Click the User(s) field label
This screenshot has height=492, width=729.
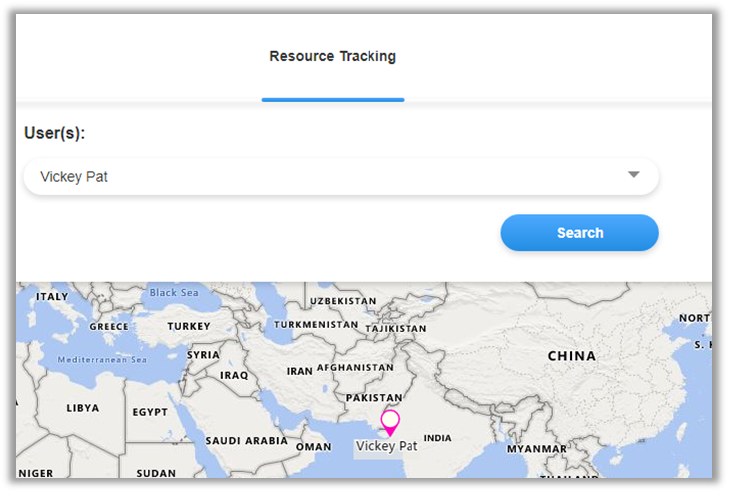(x=54, y=133)
